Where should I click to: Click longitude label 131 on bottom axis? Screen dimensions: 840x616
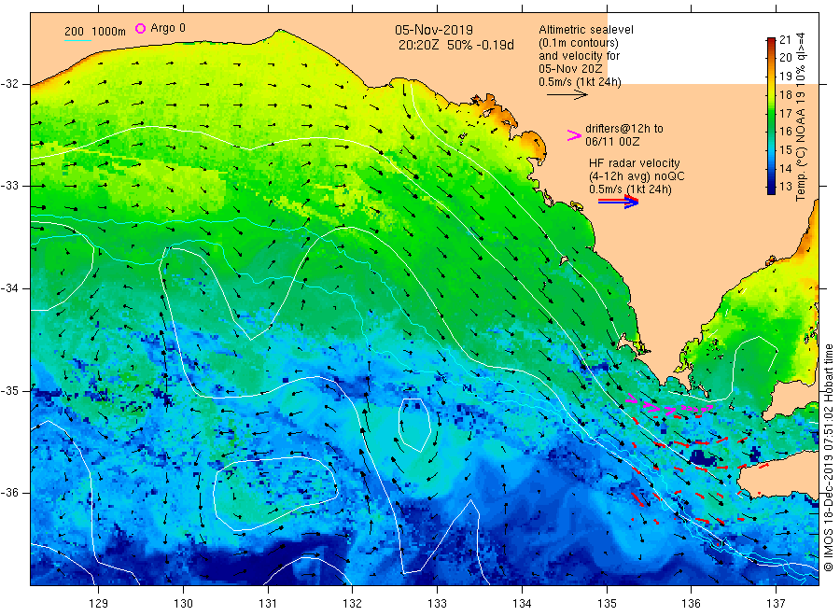[268, 604]
